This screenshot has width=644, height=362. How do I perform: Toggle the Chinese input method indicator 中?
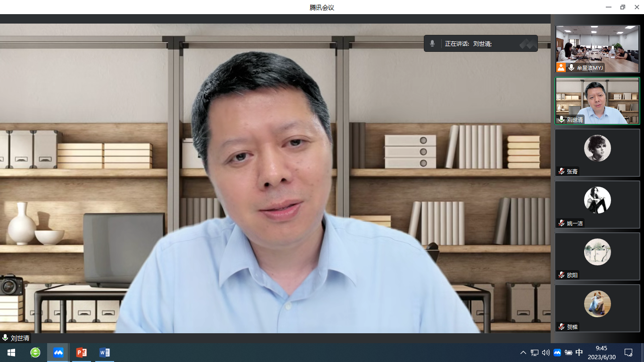click(579, 353)
